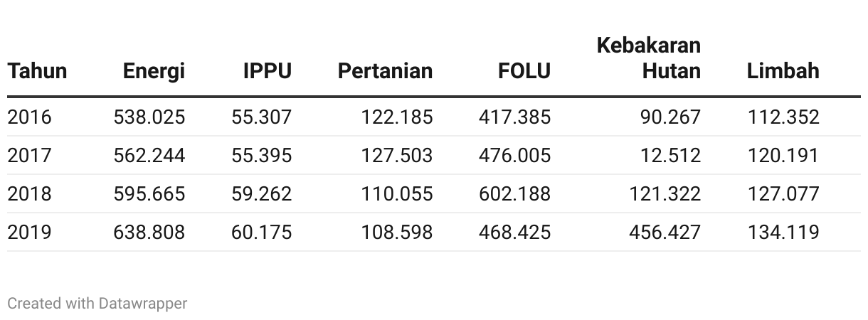Click the 2019 row year cell
This screenshot has height=320, width=868.
point(30,232)
